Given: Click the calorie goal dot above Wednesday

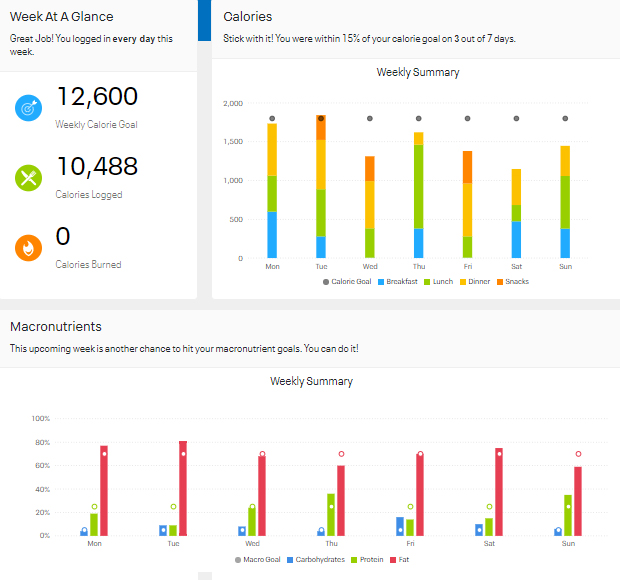Looking at the screenshot, I should coord(370,119).
